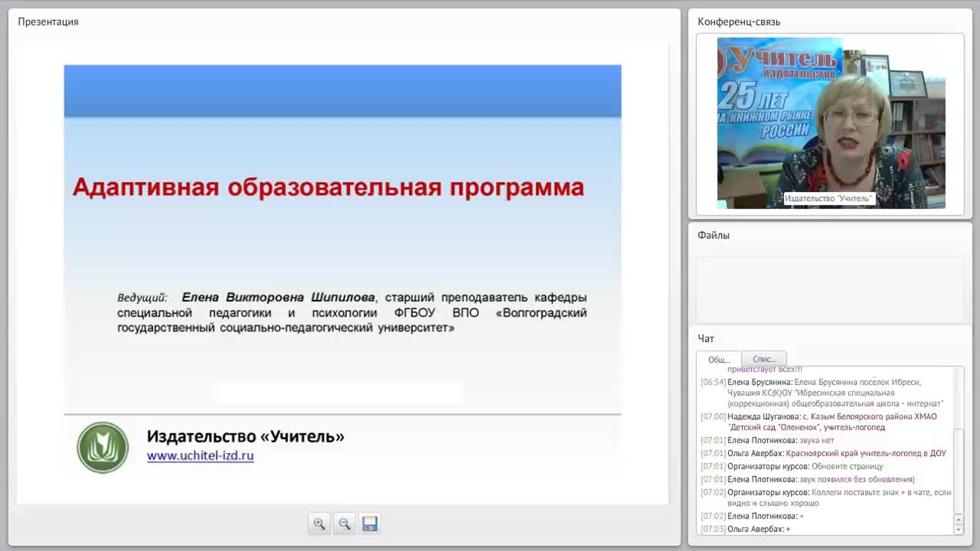Click the chat scrollbar down arrow
The height and width of the screenshot is (551, 980).
[x=959, y=530]
